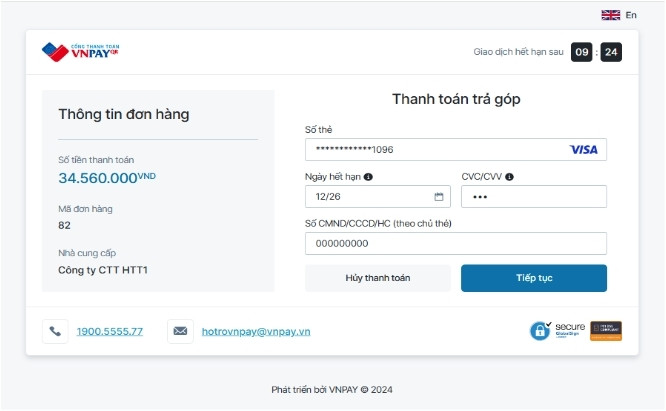Screen dimensions: 666x411
Task: Click the Số CMND/CCCD/HC input field
Action: pyautogui.click(x=455, y=244)
